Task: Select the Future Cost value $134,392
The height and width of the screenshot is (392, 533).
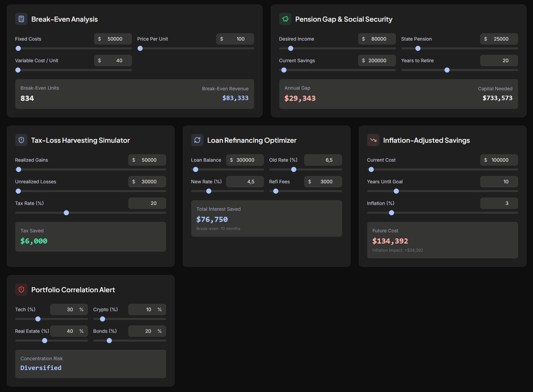Action: 390,241
